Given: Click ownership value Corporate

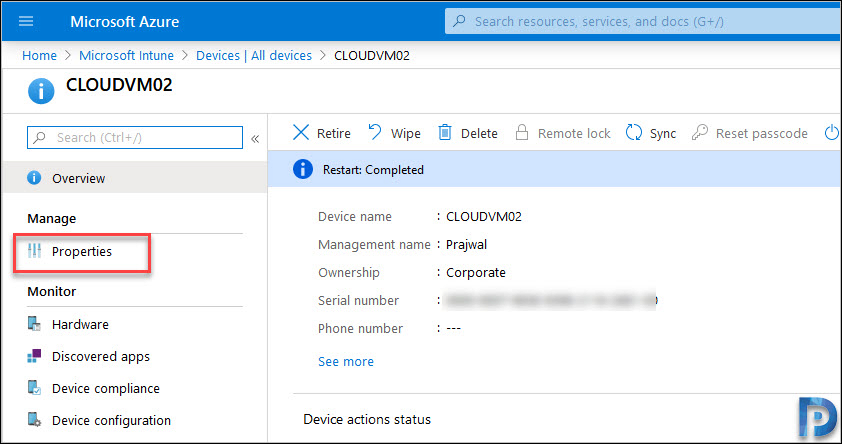Looking at the screenshot, I should pos(476,272).
